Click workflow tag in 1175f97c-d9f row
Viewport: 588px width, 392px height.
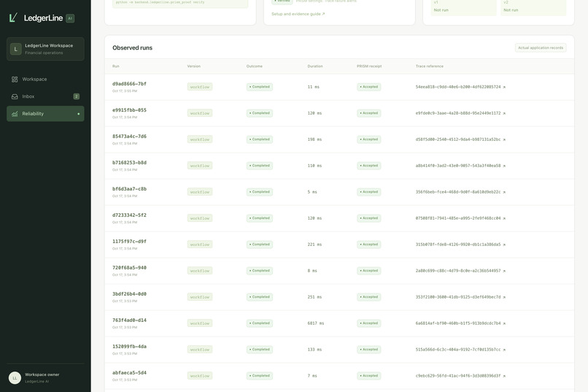click(x=200, y=245)
